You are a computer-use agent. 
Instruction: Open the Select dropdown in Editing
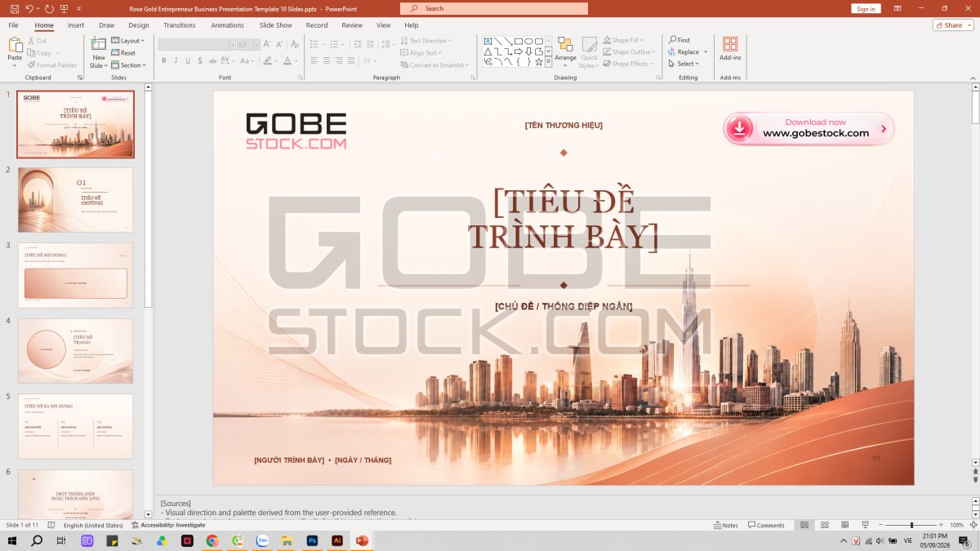[683, 64]
